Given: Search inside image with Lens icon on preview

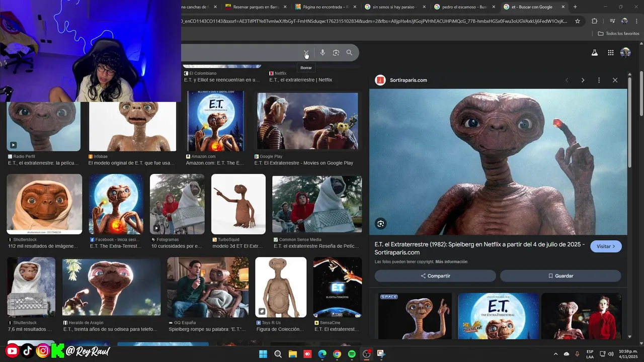Looking at the screenshot, I should click(x=380, y=224).
